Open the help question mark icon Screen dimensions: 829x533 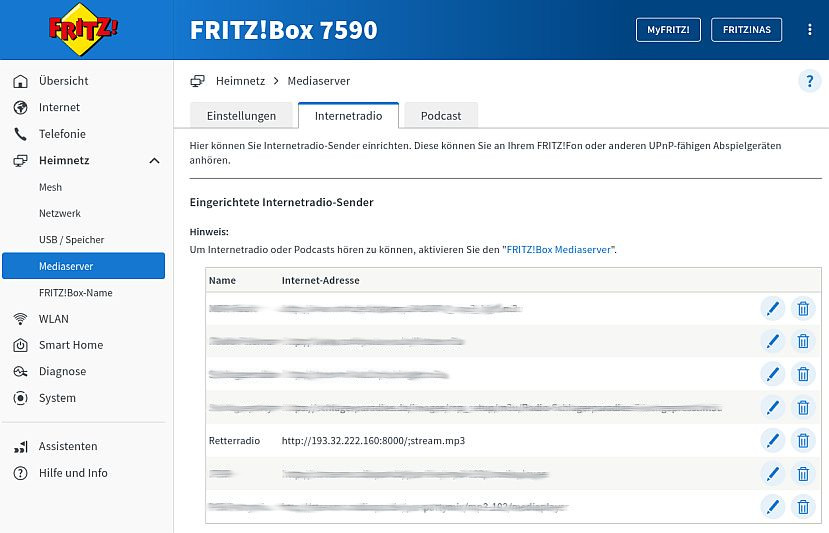(x=809, y=81)
